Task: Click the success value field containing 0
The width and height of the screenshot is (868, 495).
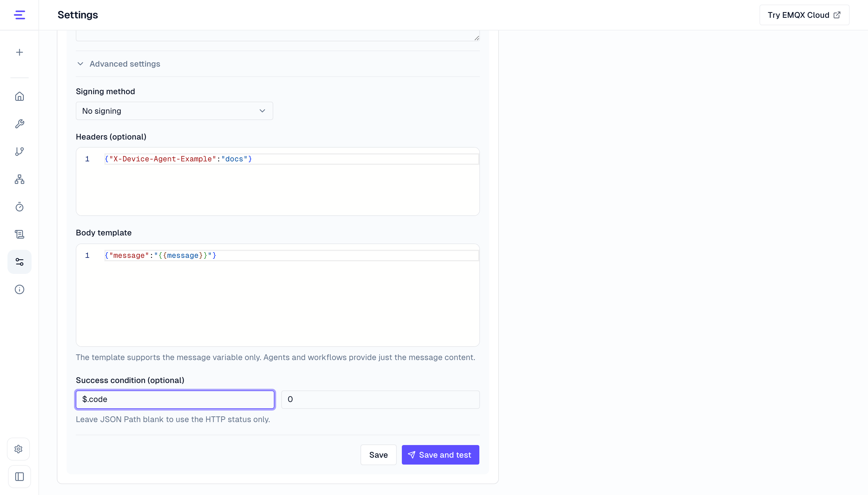Action: click(380, 399)
